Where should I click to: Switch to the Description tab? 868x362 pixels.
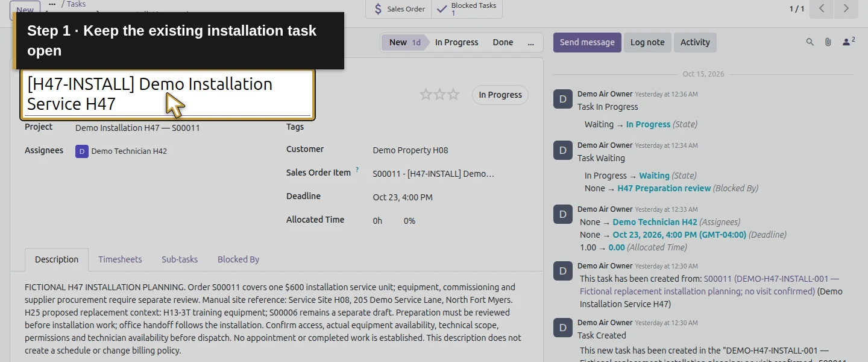click(57, 259)
